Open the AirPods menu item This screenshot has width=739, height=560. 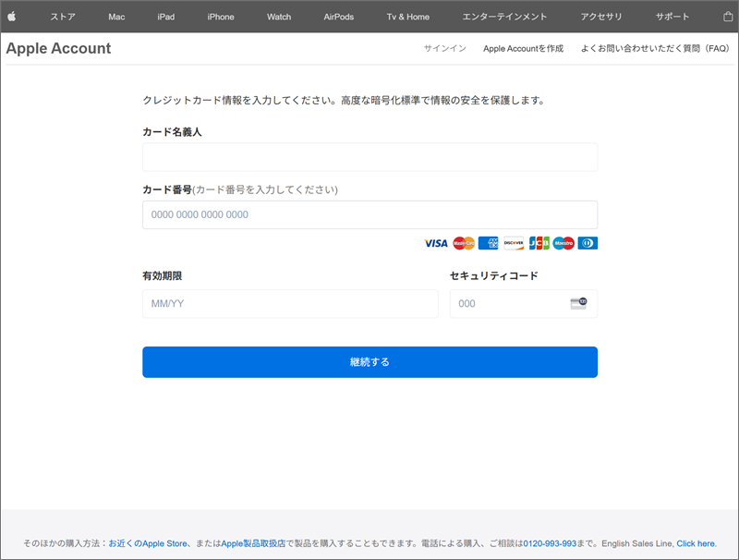coord(338,17)
